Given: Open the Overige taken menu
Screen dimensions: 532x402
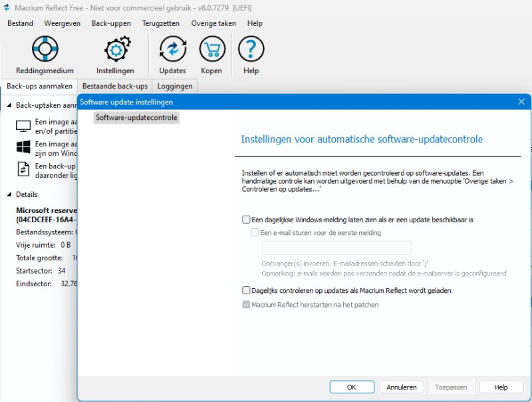Looking at the screenshot, I should pyautogui.click(x=213, y=23).
